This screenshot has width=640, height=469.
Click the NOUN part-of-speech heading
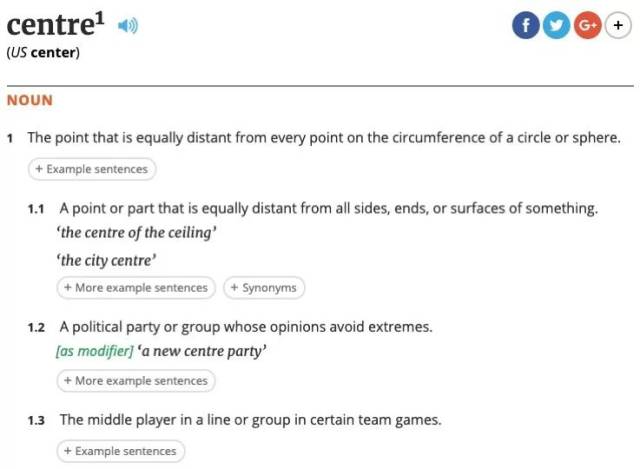click(x=30, y=100)
